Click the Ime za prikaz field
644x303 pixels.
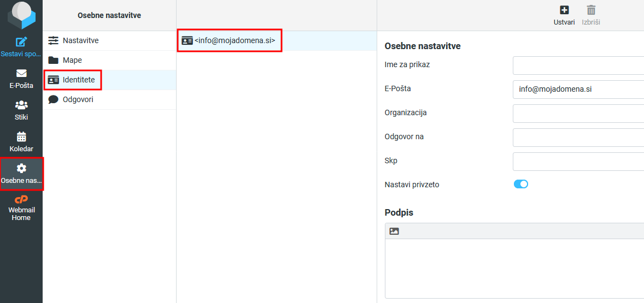[578, 65]
